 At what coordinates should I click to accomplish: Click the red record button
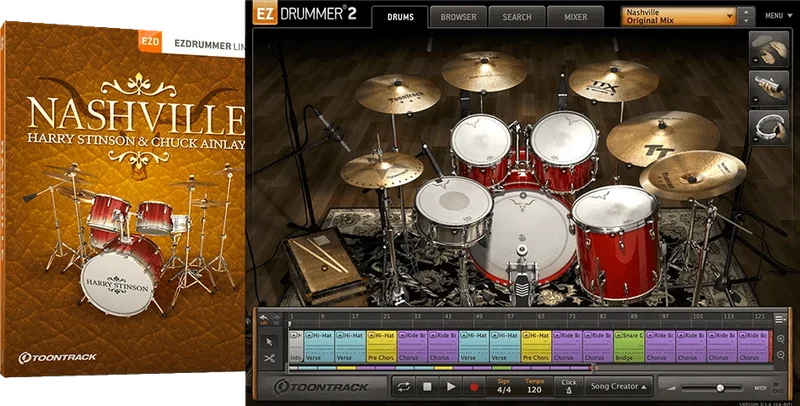click(474, 387)
